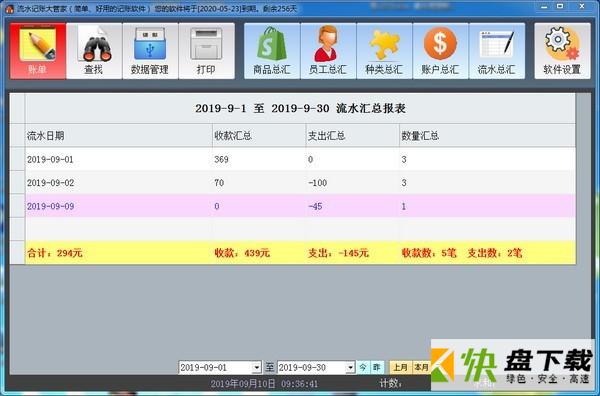Close the application window
600x396 pixels.
(x=582, y=7)
